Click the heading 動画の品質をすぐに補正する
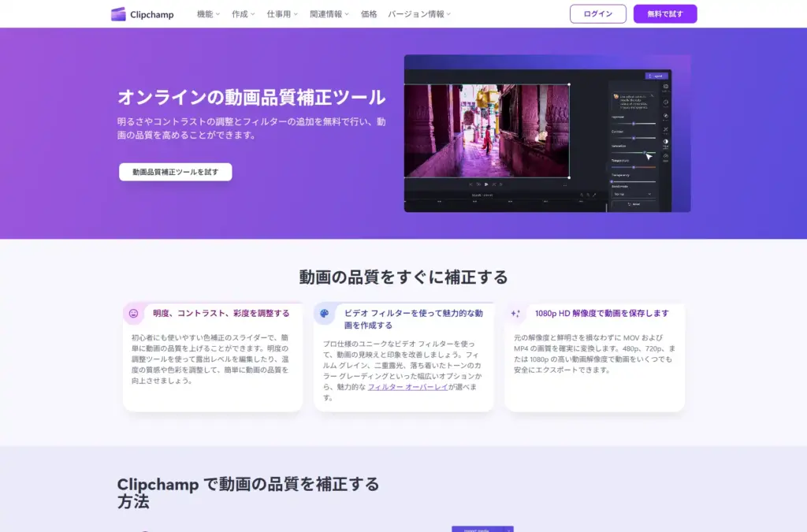The width and height of the screenshot is (807, 532). (403, 277)
